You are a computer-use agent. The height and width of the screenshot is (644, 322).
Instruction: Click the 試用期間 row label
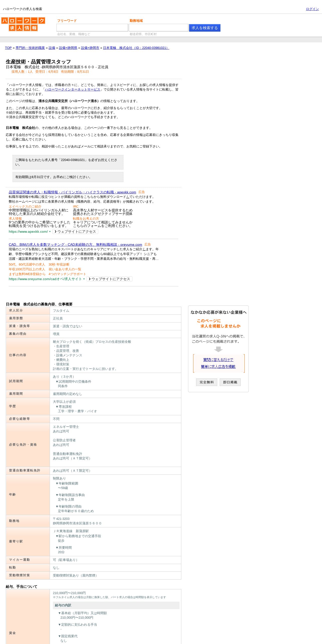(16, 381)
